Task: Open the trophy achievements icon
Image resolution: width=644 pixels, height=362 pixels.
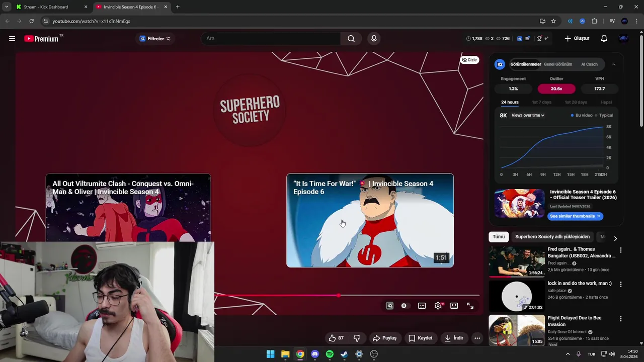Action: 539,39
